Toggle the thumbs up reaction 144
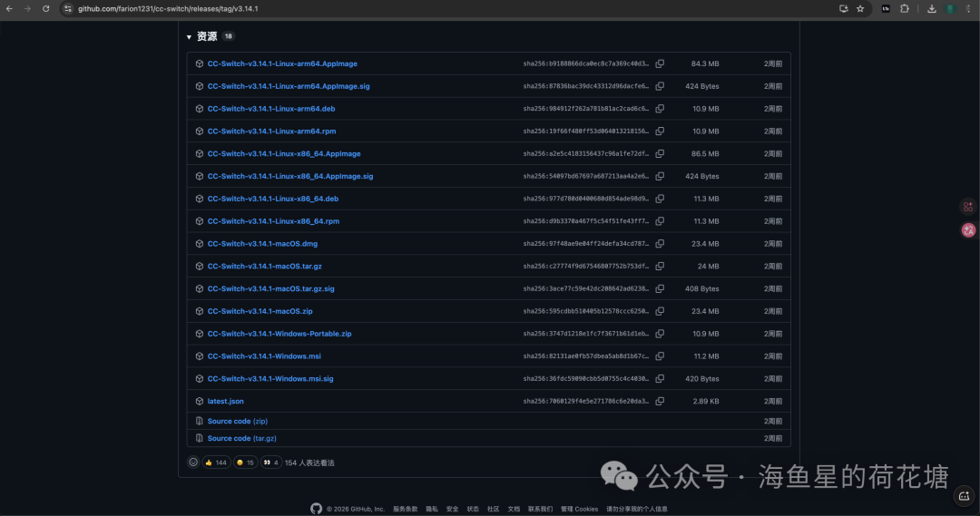Viewport: 980px width, 516px height. pos(216,462)
